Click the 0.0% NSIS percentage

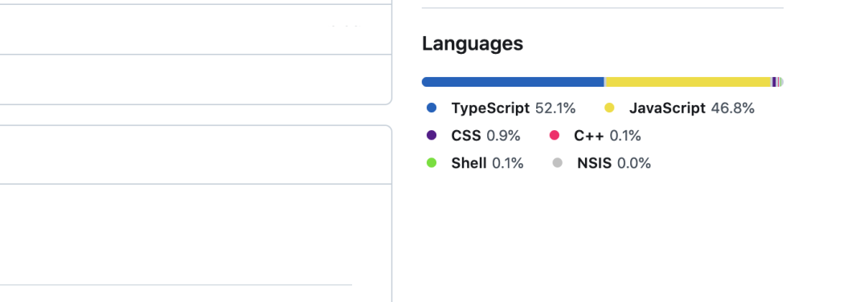pyautogui.click(x=634, y=163)
